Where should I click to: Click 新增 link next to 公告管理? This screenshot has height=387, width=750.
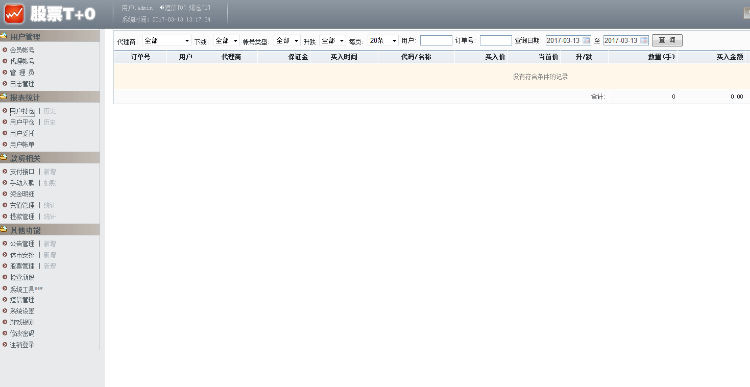[x=50, y=243]
